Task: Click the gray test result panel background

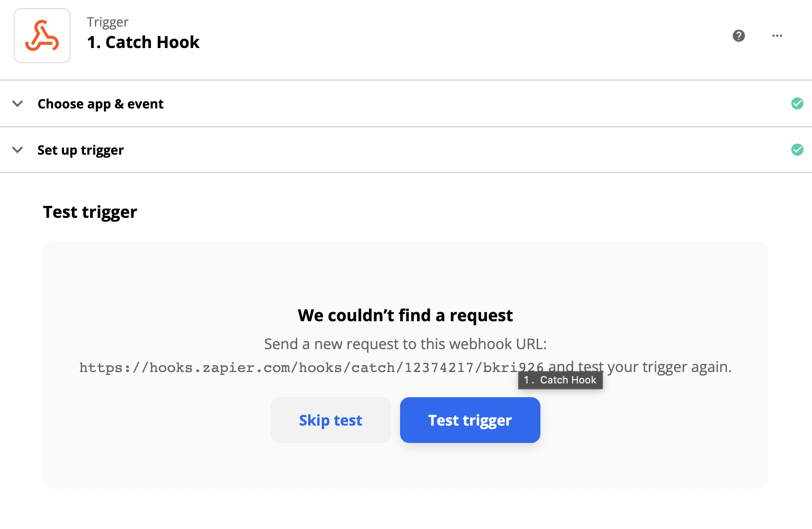Action: 405,275
